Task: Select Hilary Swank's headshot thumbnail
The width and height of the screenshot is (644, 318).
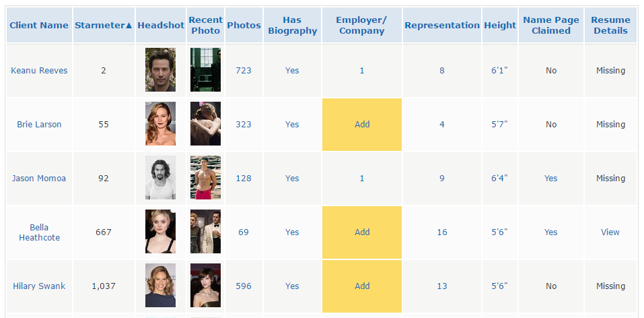Action: point(160,286)
